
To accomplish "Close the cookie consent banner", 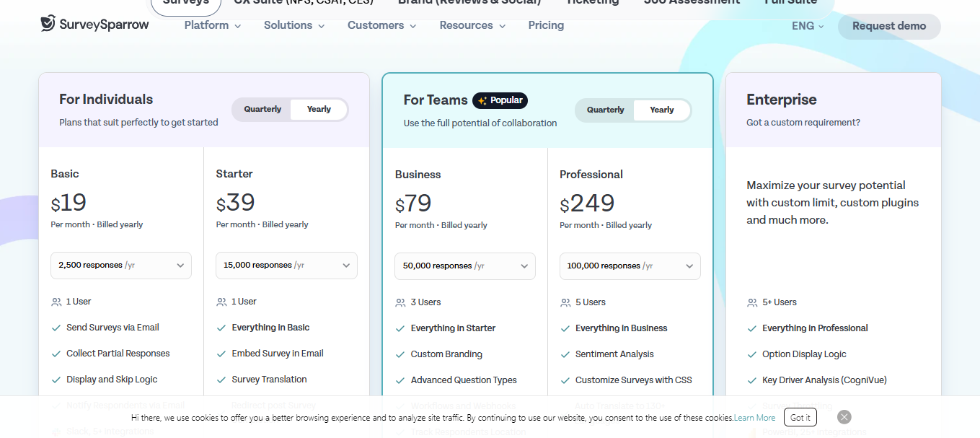I will (x=844, y=417).
